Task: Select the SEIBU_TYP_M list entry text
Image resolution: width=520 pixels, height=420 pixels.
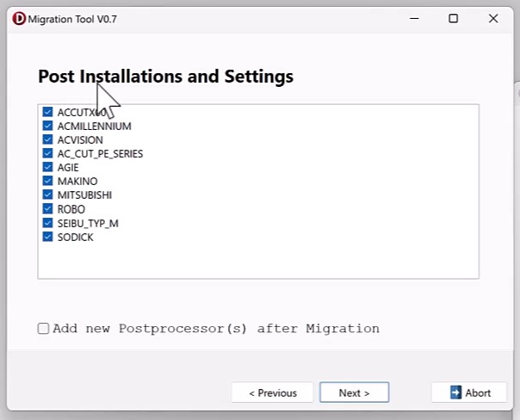Action: pos(88,224)
